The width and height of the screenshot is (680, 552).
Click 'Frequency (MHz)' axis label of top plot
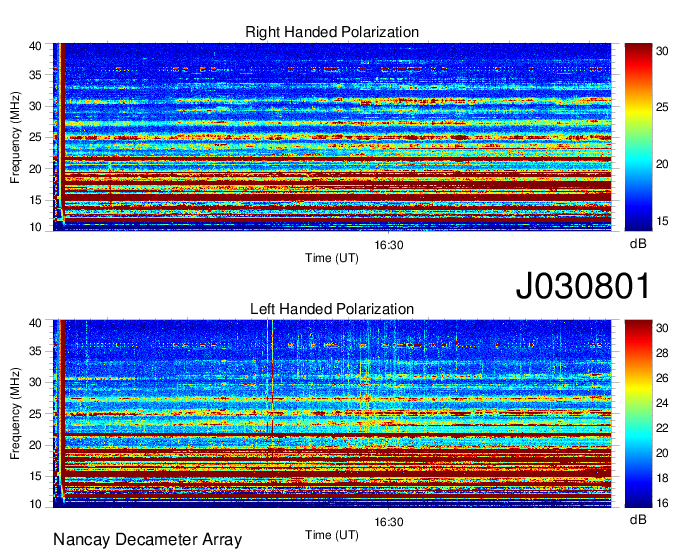(15, 137)
